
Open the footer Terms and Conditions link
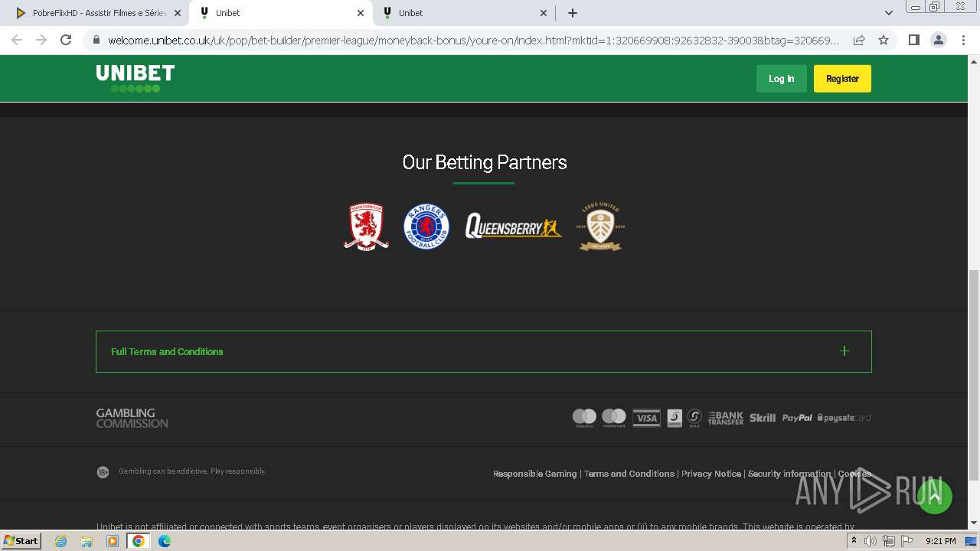click(x=629, y=474)
